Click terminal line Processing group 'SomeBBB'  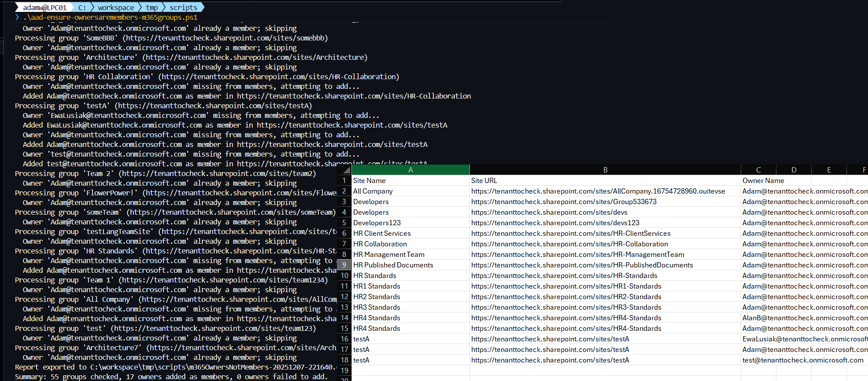click(171, 38)
